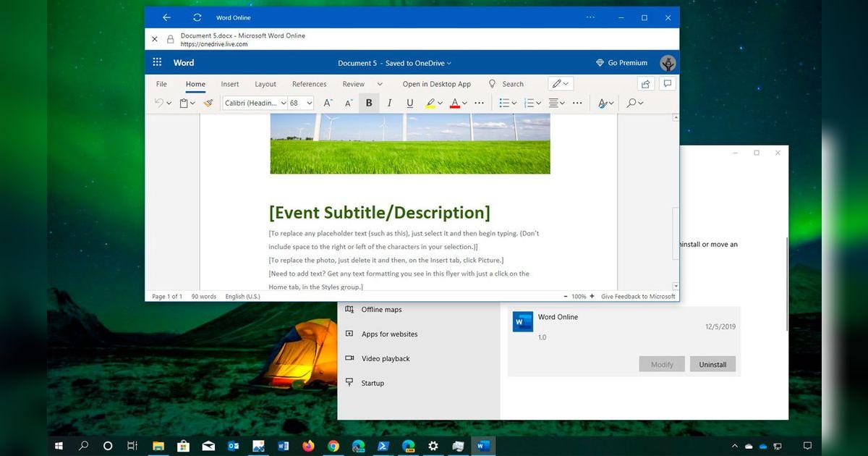
Task: Toggle underline formatting
Action: (409, 103)
